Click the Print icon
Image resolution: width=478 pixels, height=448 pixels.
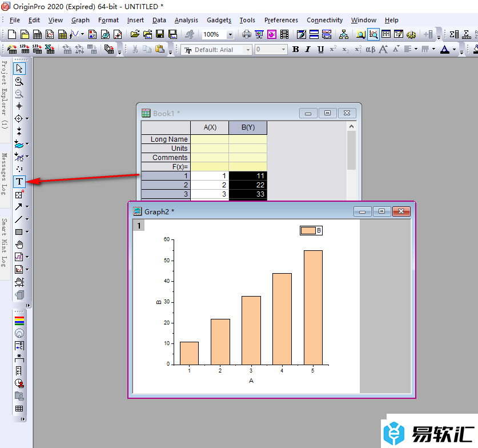pyautogui.click(x=246, y=34)
